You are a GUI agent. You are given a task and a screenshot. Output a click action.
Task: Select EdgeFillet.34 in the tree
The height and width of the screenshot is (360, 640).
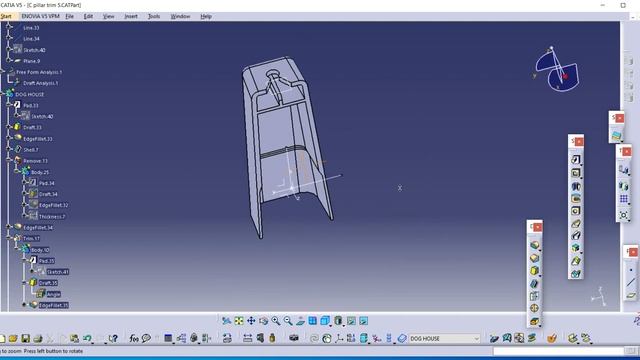(x=38, y=227)
